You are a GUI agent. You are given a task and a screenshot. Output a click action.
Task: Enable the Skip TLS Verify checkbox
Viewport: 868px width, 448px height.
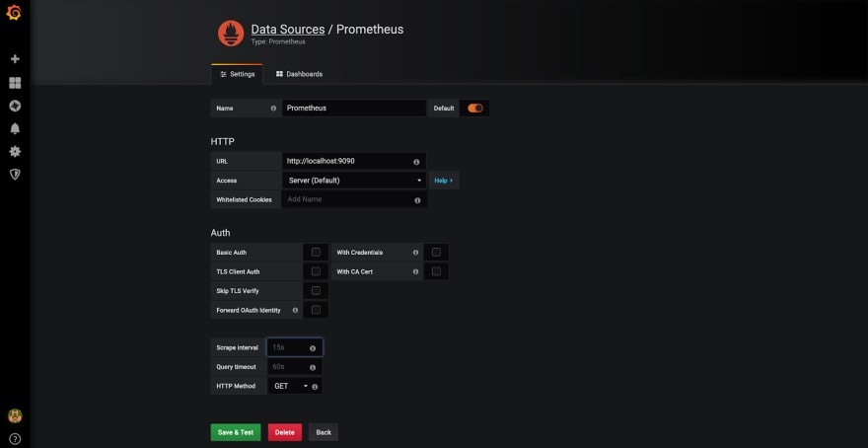point(316,291)
